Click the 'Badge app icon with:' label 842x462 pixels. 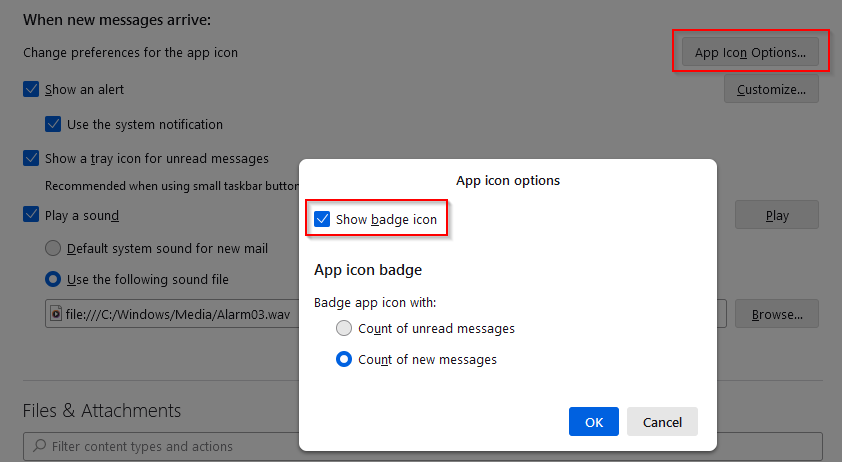click(375, 302)
